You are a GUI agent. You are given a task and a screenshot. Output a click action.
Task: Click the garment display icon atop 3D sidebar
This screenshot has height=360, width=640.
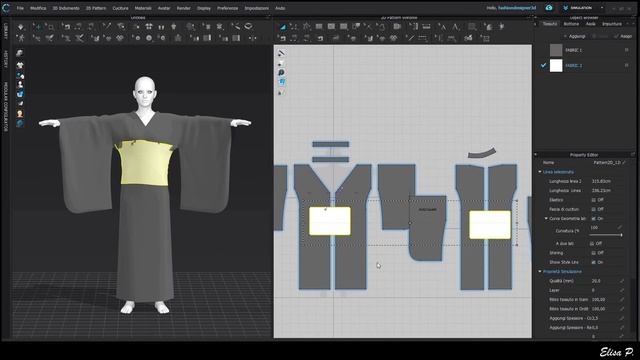(20, 53)
